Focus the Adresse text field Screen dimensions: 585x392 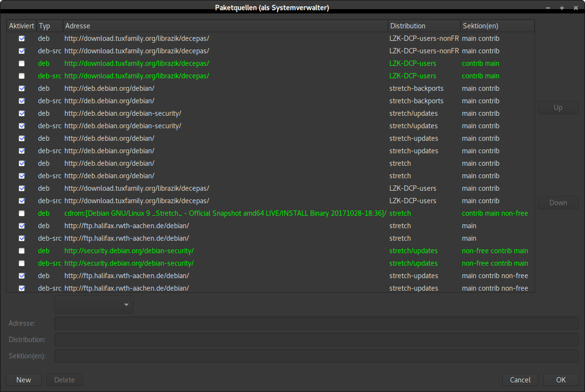tap(316, 323)
